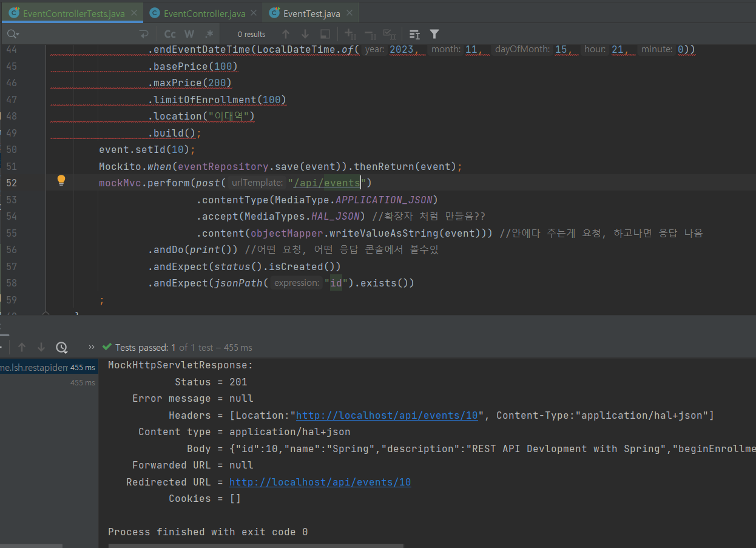Click line number 52 in the gutter
Viewport: 756px width, 548px height.
coord(12,183)
